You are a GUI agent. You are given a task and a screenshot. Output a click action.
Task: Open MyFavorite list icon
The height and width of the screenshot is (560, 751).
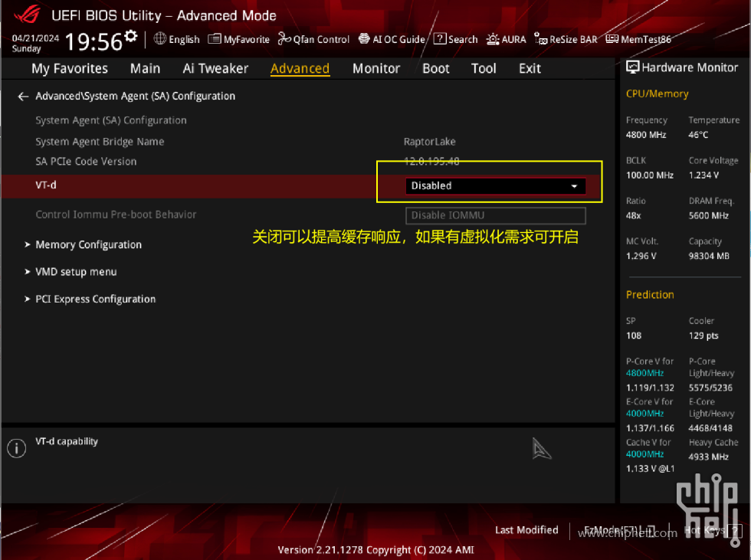click(x=214, y=39)
